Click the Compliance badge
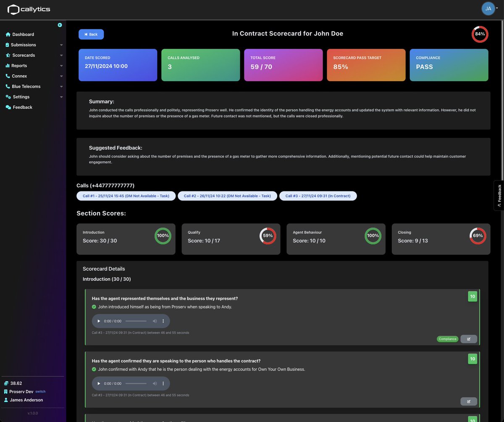504x422 pixels. coord(447,339)
